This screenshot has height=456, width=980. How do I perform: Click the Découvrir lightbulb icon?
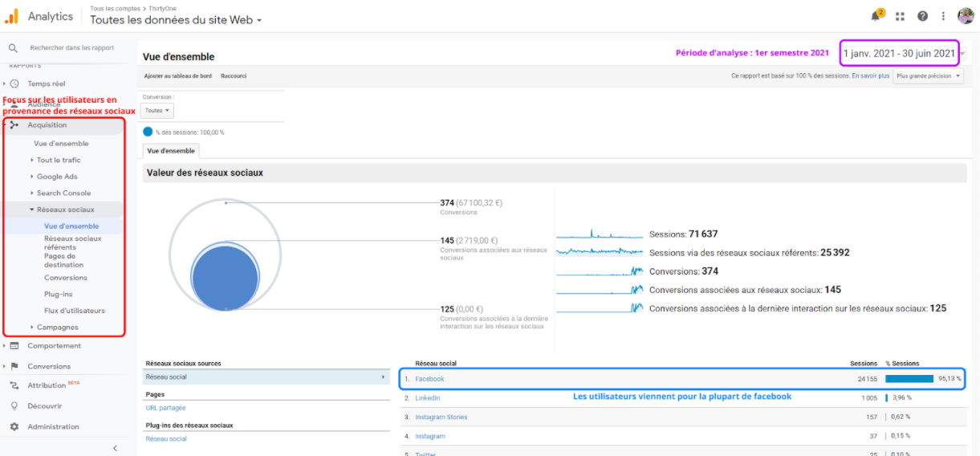[14, 406]
